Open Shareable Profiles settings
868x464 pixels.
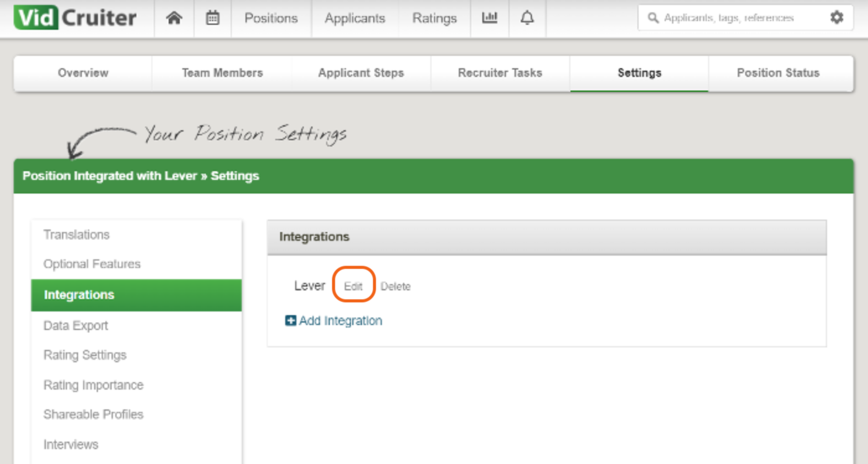(x=93, y=414)
